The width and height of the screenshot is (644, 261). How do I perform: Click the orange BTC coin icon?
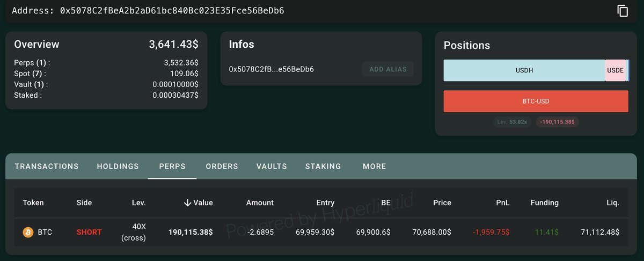click(28, 233)
